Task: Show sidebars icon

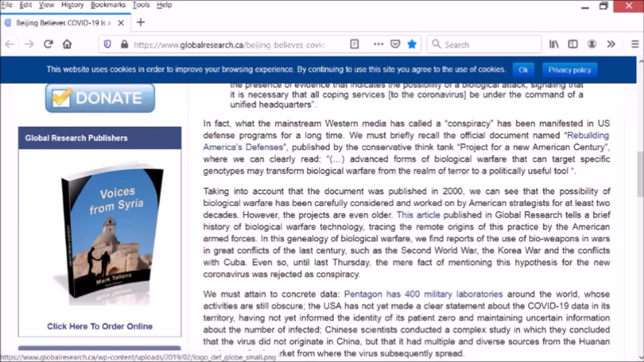Action: (x=573, y=44)
